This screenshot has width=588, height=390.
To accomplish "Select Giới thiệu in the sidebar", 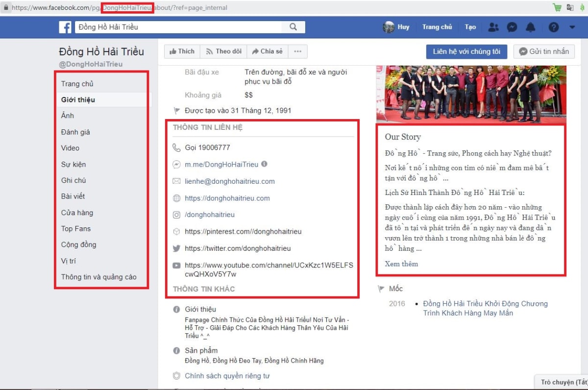I will tap(78, 99).
